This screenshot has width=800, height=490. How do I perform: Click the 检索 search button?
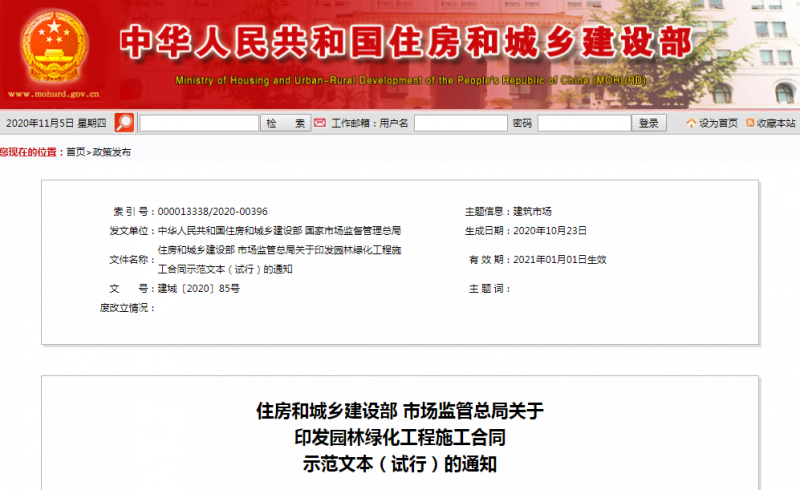coord(286,123)
